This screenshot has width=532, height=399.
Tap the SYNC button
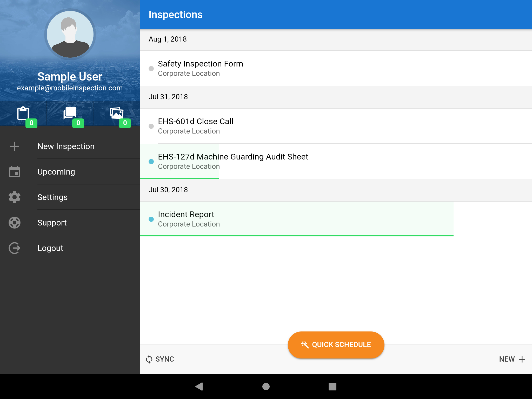(x=160, y=359)
